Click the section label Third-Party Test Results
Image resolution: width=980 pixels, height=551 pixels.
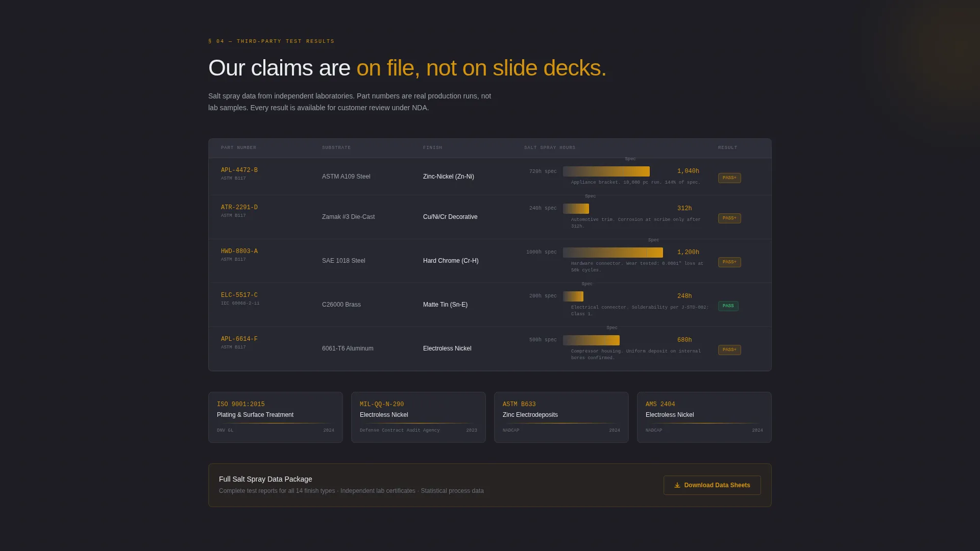click(272, 41)
